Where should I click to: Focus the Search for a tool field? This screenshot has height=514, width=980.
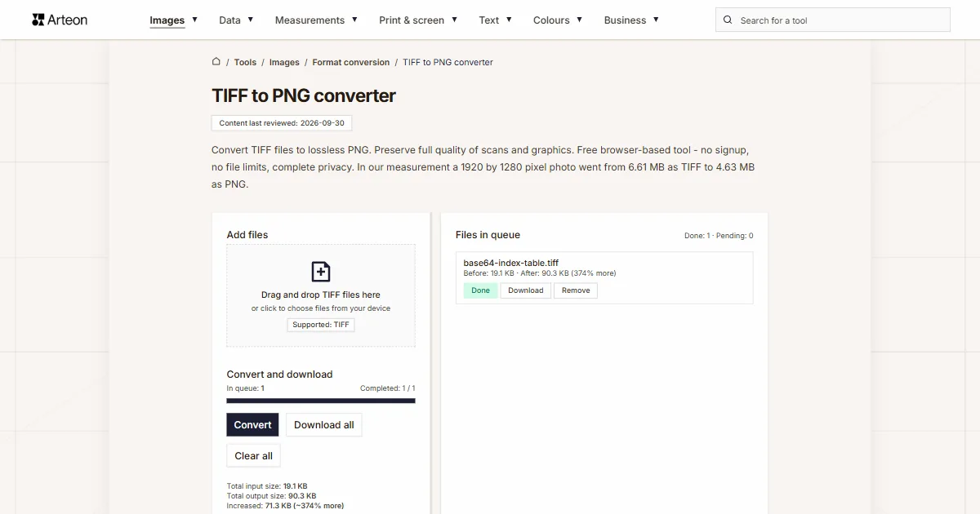(x=833, y=20)
